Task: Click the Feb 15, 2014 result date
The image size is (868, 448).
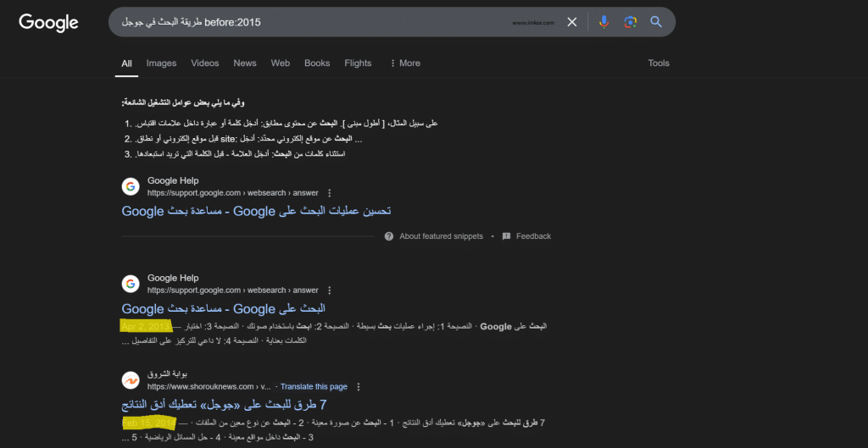Action: point(148,423)
